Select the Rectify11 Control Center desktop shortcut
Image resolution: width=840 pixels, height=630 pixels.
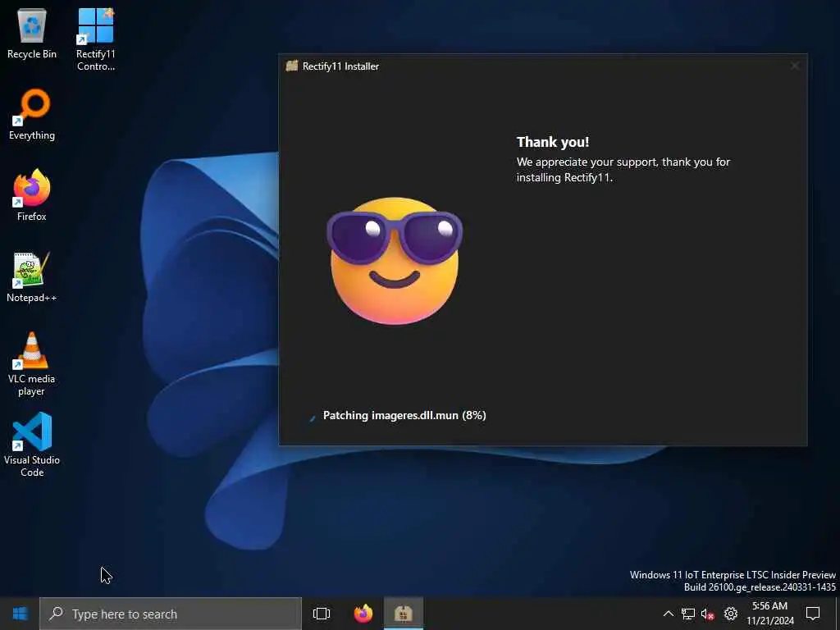tap(95, 39)
